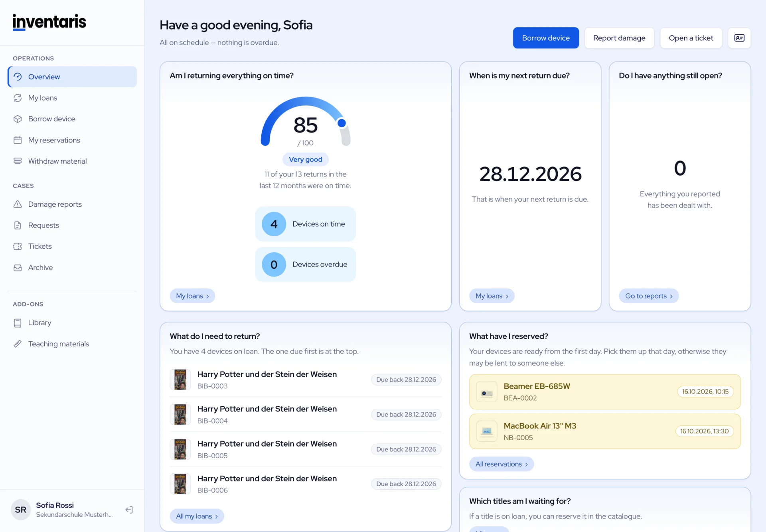Click All my loans link
The image size is (766, 532).
coord(197,516)
